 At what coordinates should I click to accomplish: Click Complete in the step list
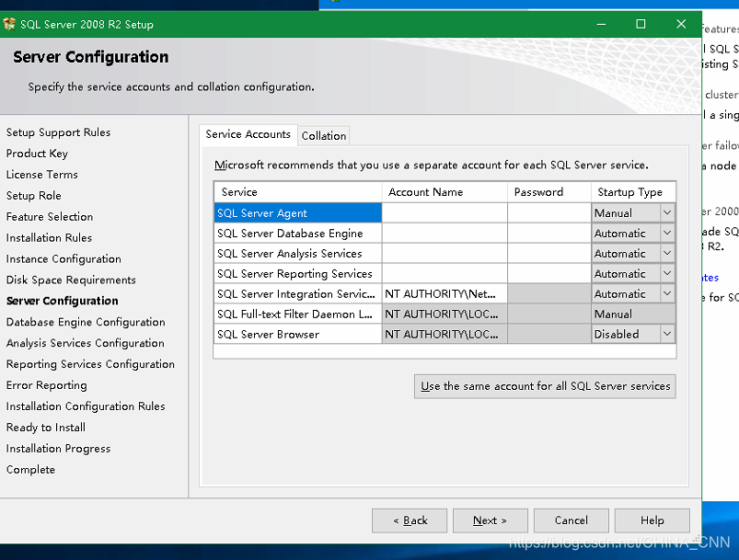pyautogui.click(x=30, y=470)
